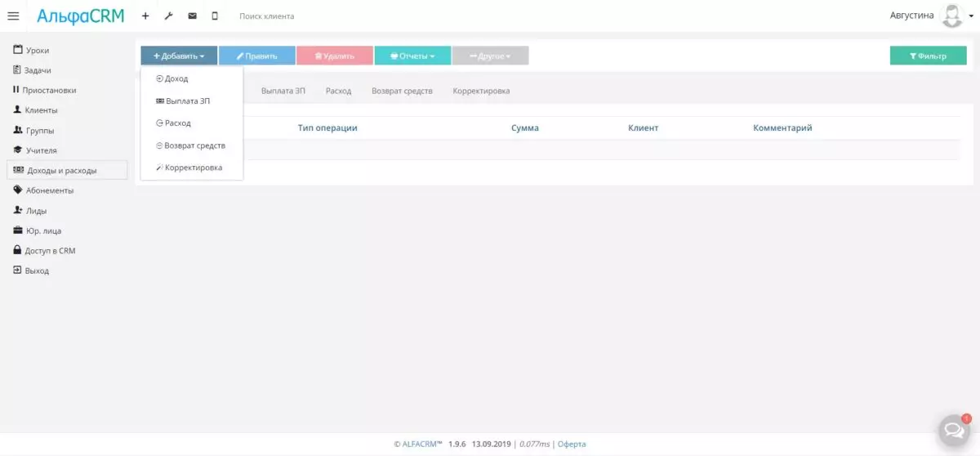Toggle the hamburger menu icon

[x=13, y=16]
